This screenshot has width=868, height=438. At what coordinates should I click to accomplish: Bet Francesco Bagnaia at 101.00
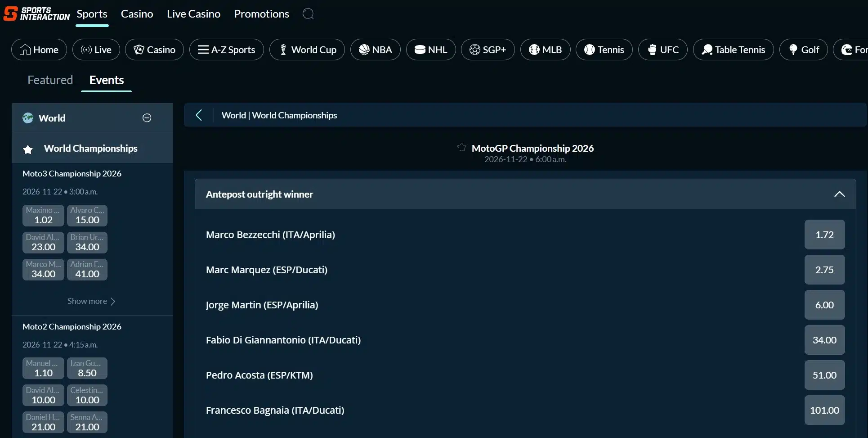[x=824, y=410]
